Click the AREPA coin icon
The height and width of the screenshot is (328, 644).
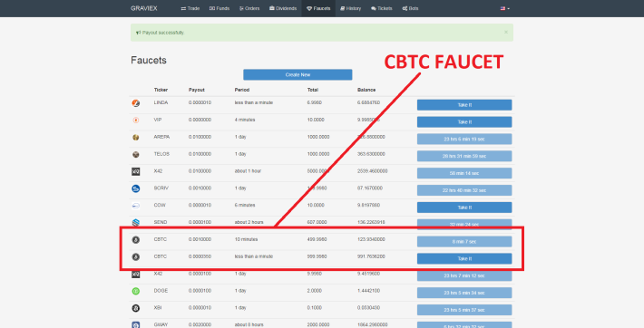(135, 137)
